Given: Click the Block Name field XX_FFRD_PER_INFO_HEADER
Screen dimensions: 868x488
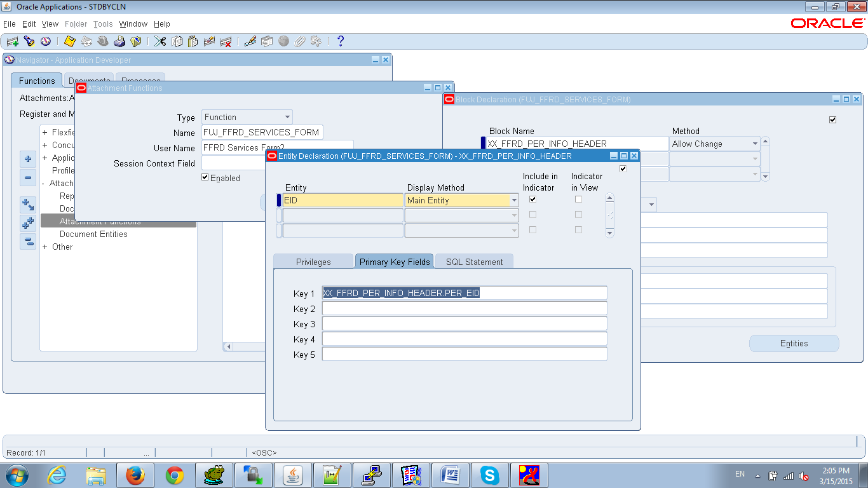Looking at the screenshot, I should pos(578,144).
